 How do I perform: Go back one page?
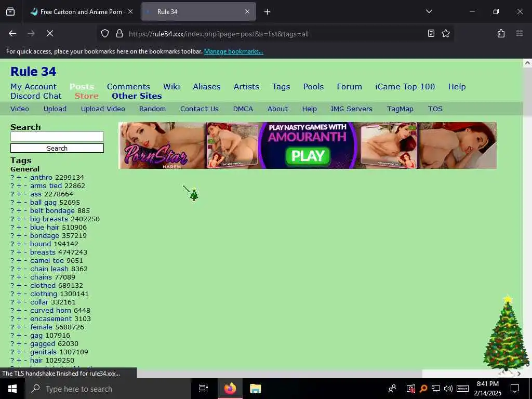pyautogui.click(x=12, y=33)
